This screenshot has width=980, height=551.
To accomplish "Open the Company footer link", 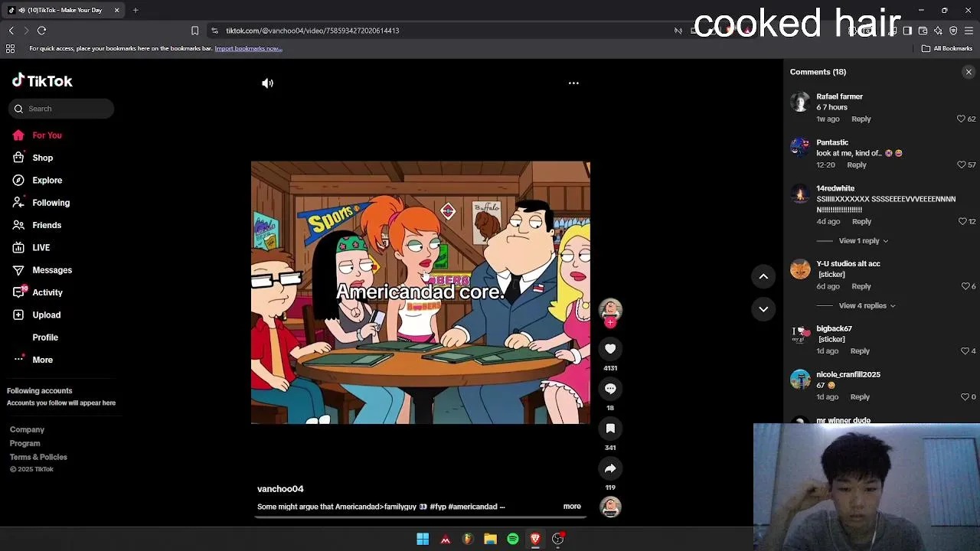I will (x=27, y=430).
